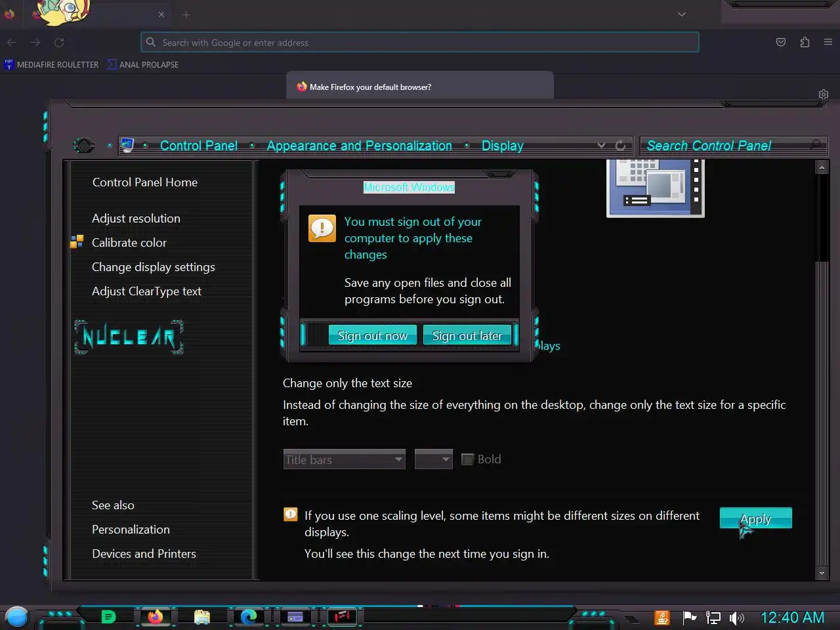
Task: Open a new Firefox tab
Action: click(186, 14)
